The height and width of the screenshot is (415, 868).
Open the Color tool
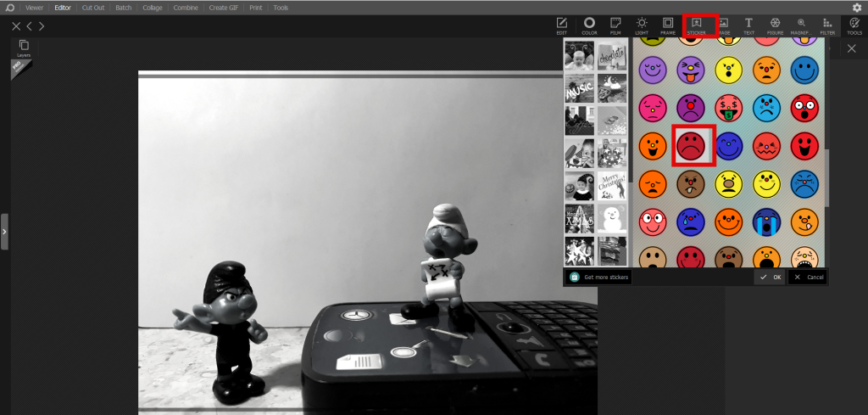[589, 25]
